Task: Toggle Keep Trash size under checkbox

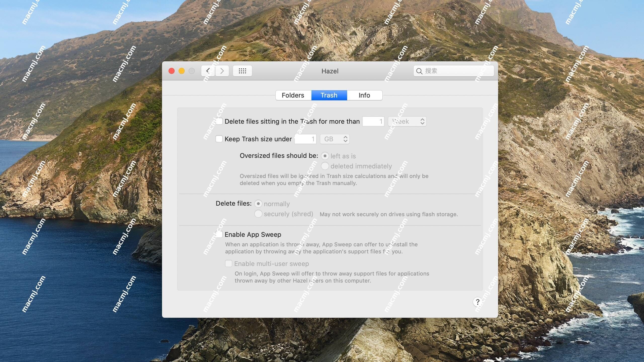Action: tap(219, 139)
